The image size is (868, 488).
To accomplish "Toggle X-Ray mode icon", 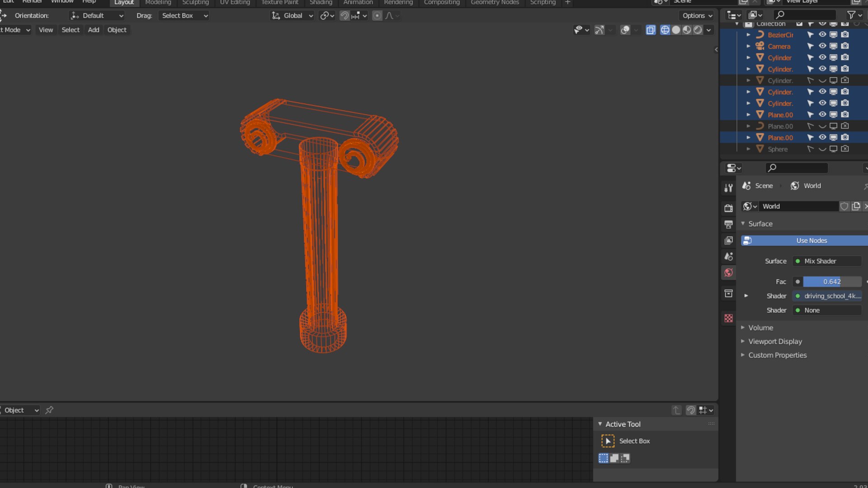I will pos(651,30).
